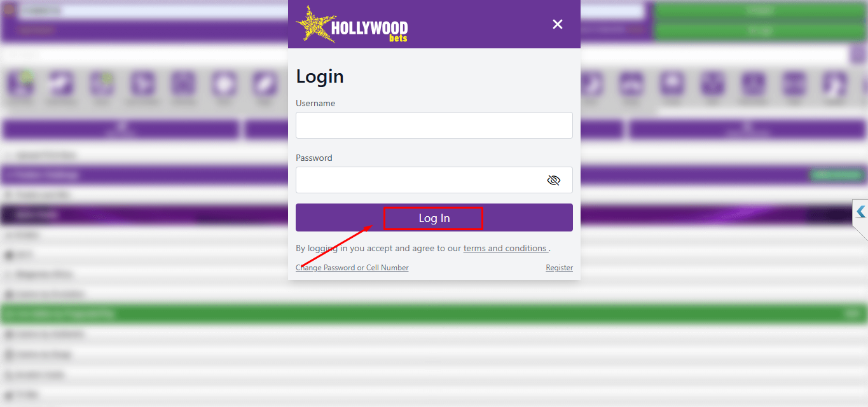Click into the Username field
This screenshot has width=868, height=407.
434,125
